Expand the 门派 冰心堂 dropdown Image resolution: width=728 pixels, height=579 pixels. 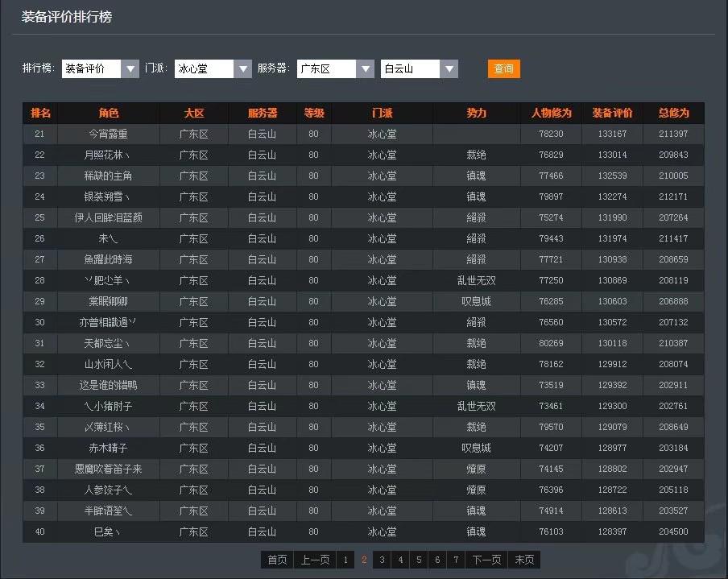(213, 69)
